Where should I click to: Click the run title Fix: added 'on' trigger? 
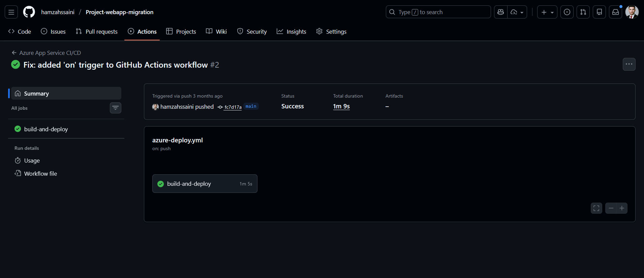coord(116,65)
